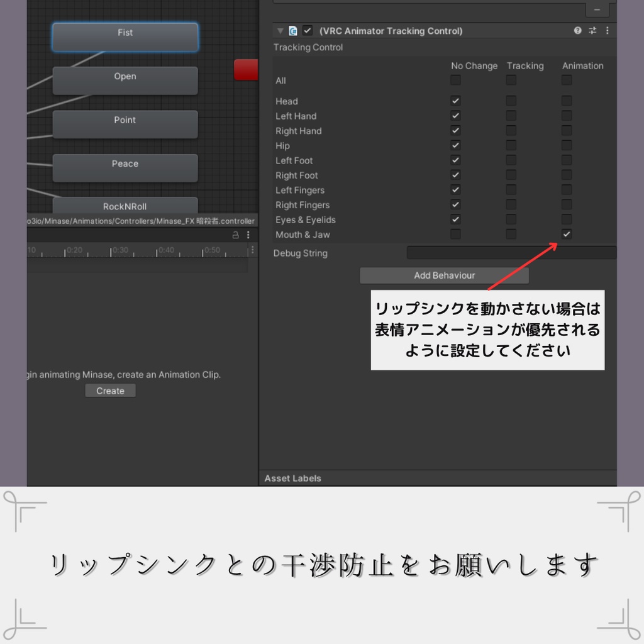
Task: Uncheck Mouth & Jaw Animation checkbox
Action: [x=567, y=234]
